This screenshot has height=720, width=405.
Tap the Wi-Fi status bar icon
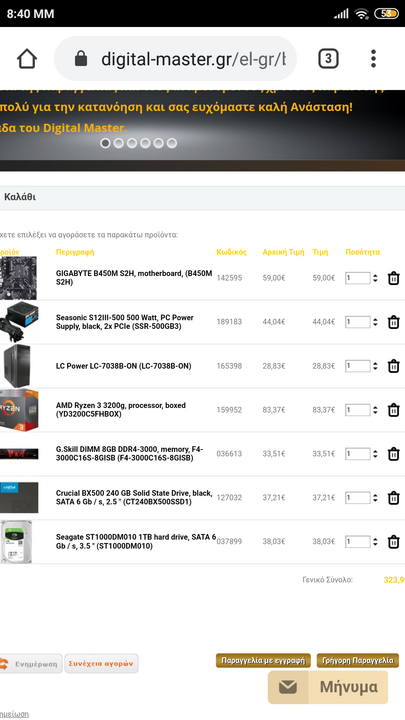pyautogui.click(x=362, y=14)
